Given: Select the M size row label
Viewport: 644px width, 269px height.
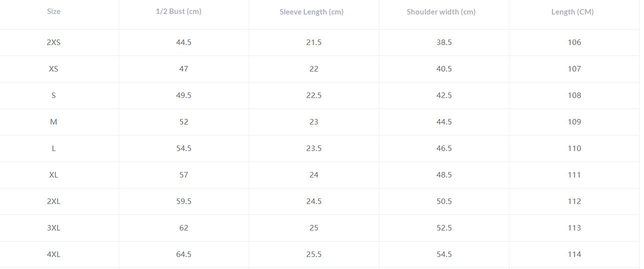Looking at the screenshot, I should click(x=54, y=122).
